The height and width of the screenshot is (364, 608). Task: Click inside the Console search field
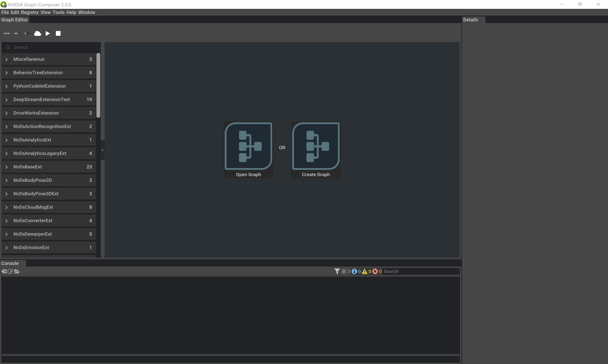(421, 271)
